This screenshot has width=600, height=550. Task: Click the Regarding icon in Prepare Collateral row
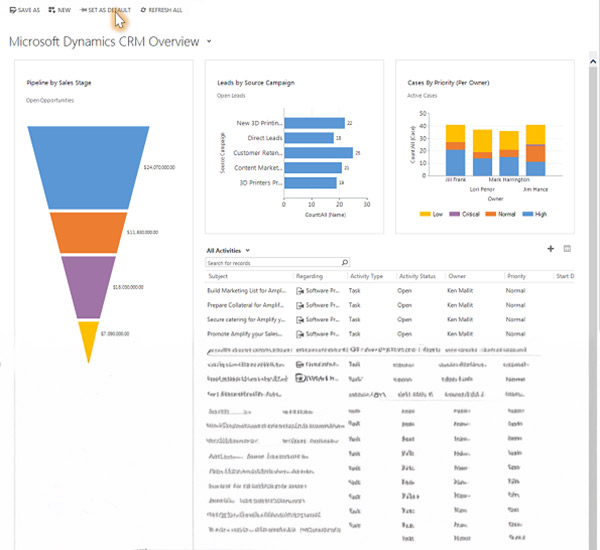300,305
